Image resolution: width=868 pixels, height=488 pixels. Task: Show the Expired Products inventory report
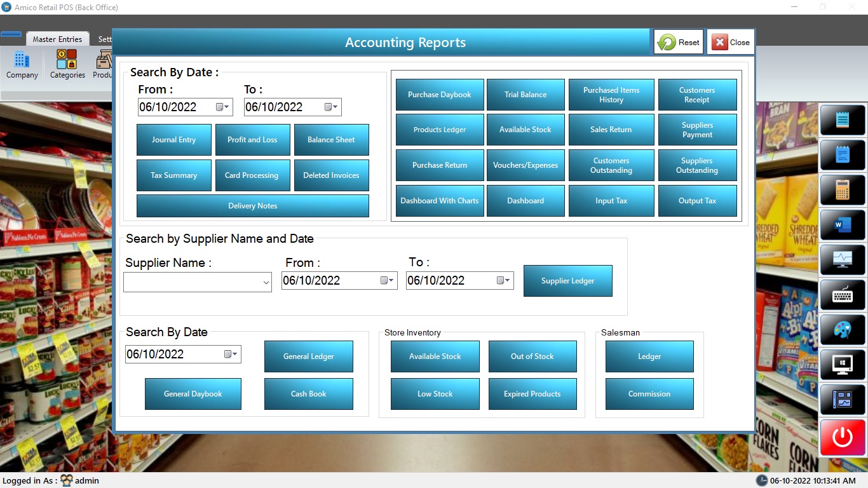coord(532,394)
